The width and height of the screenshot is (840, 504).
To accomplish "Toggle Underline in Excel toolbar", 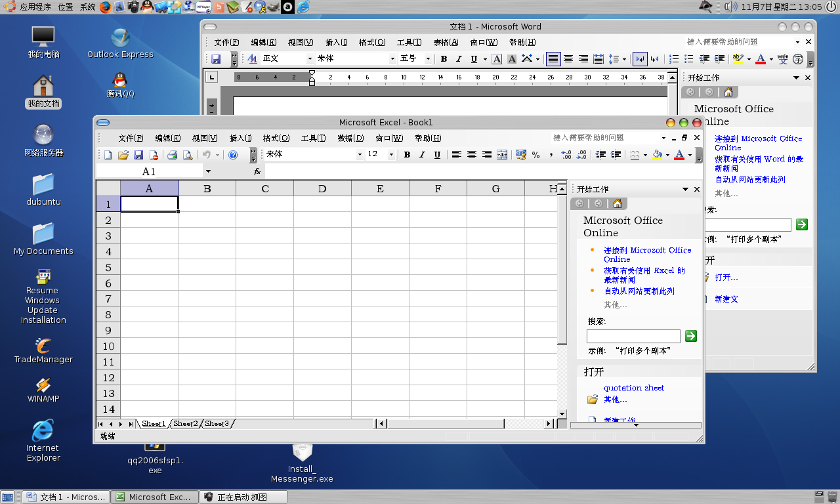I will [436, 155].
